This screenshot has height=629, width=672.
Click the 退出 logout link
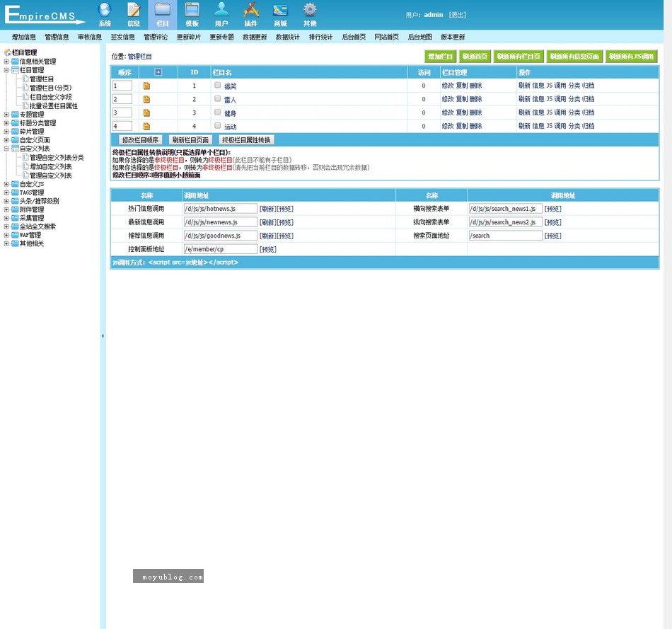[458, 15]
